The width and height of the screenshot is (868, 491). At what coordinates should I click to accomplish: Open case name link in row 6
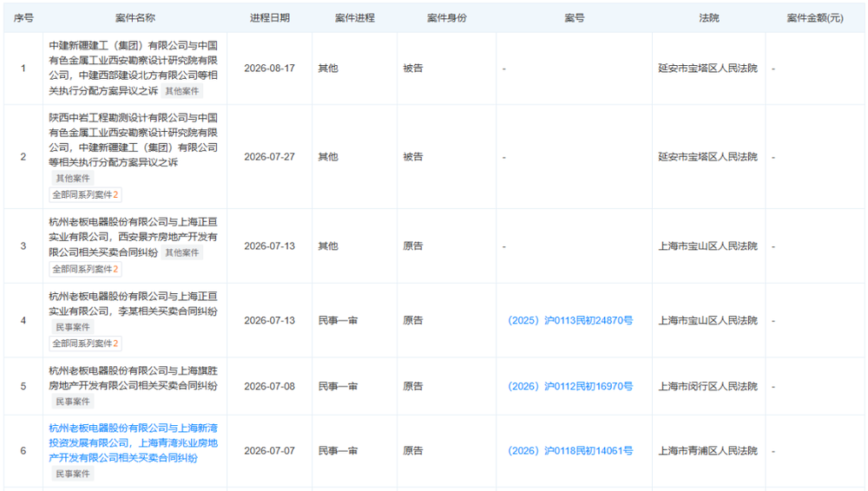(x=134, y=442)
